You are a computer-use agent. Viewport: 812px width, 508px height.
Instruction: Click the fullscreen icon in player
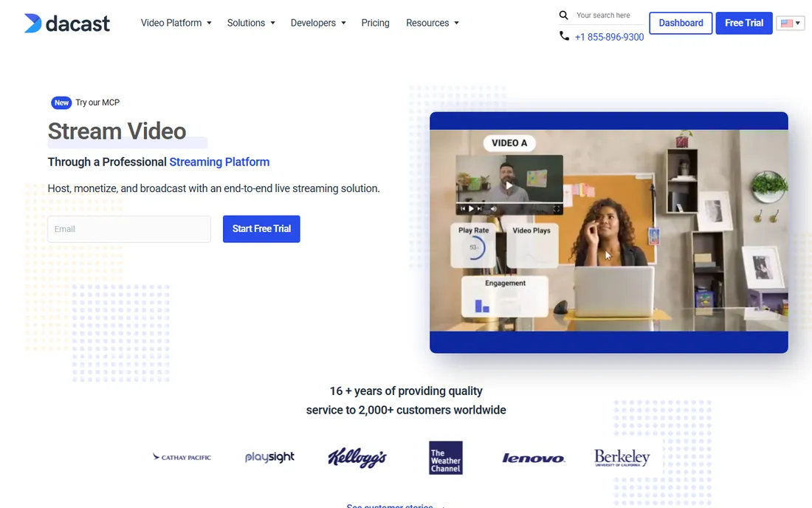click(x=557, y=209)
